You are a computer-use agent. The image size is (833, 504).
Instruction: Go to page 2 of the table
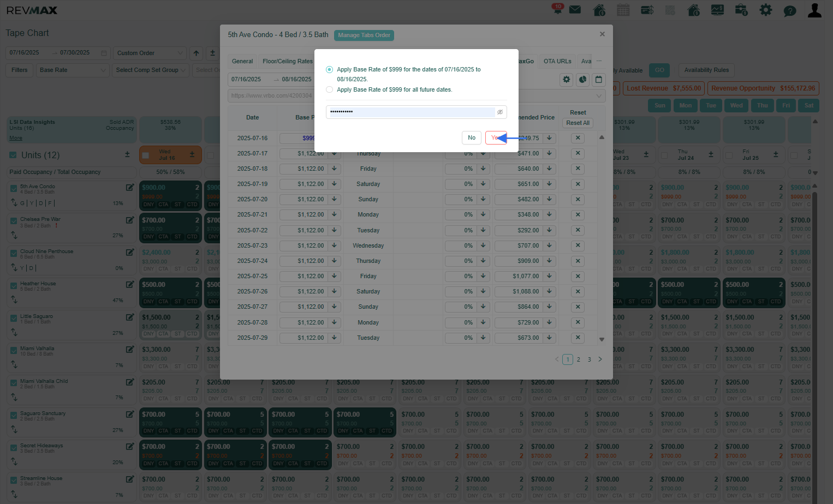[579, 359]
